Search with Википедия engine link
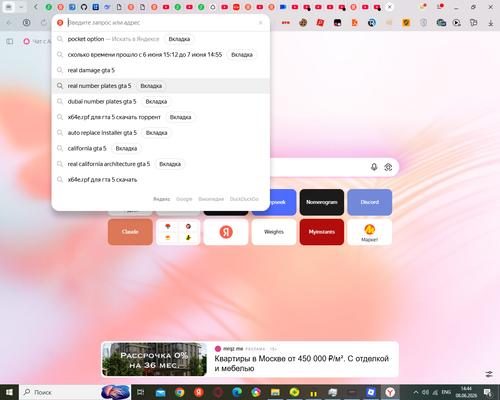Image resolution: width=500 pixels, height=400 pixels. pos(211,199)
